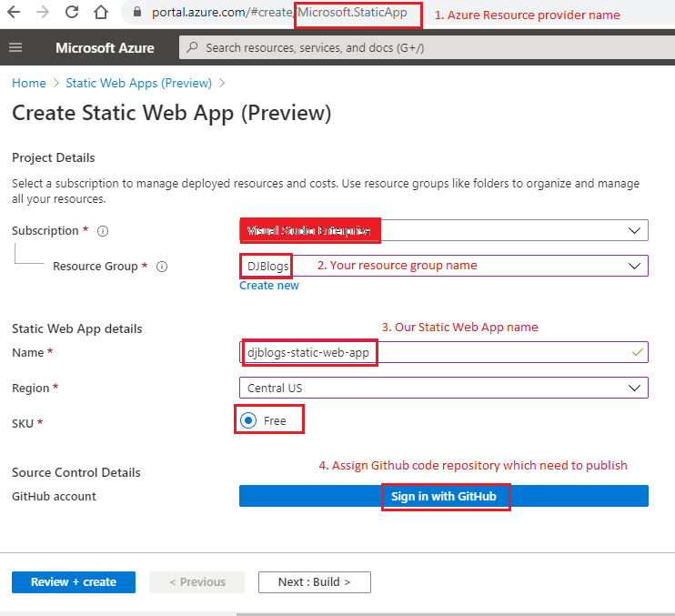
Task: Click the Microsoft Azure portal title
Action: [x=105, y=48]
